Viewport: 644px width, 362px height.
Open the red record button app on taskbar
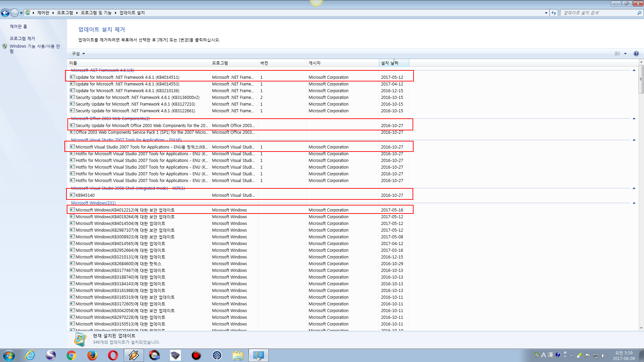click(196, 355)
